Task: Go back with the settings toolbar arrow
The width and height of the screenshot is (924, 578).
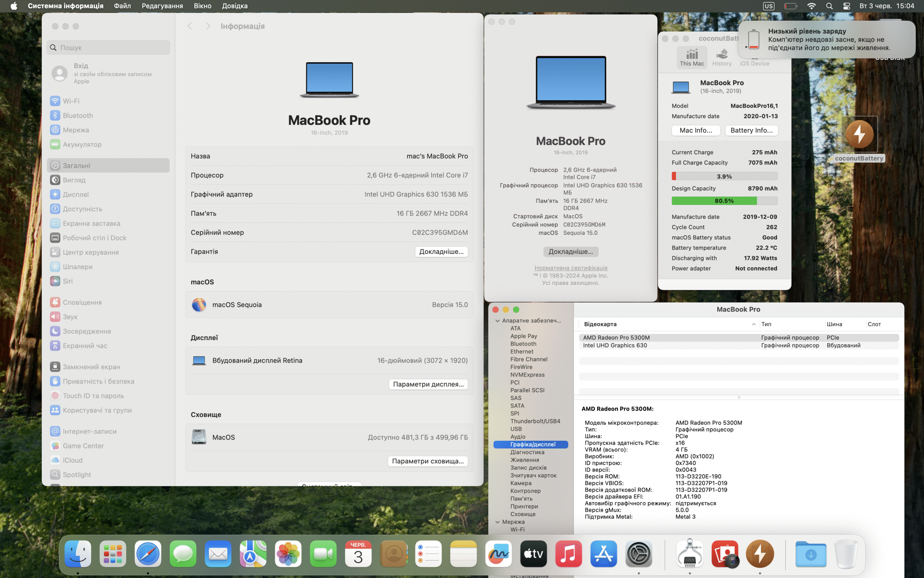Action: (x=190, y=26)
